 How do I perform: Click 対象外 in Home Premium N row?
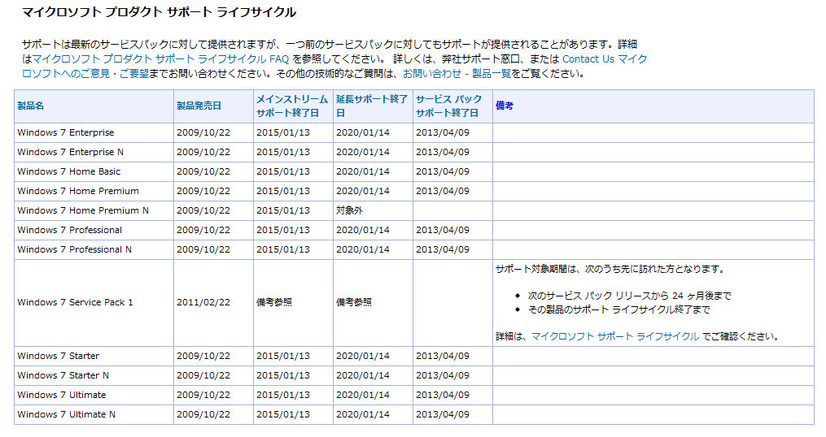349,211
